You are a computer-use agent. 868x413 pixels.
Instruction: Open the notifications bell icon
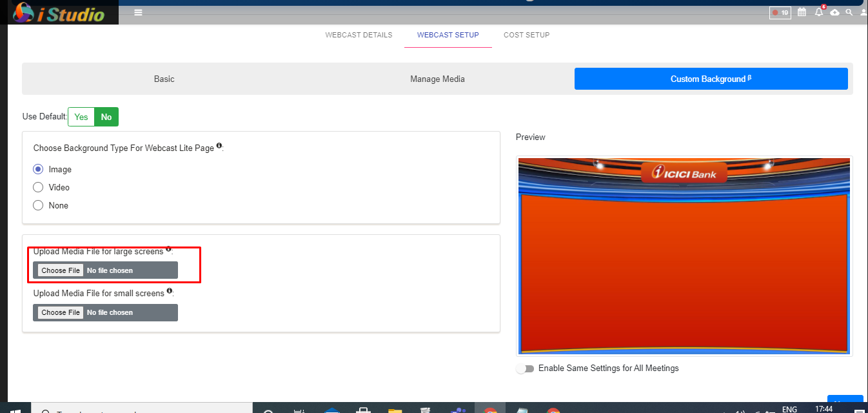click(x=819, y=12)
